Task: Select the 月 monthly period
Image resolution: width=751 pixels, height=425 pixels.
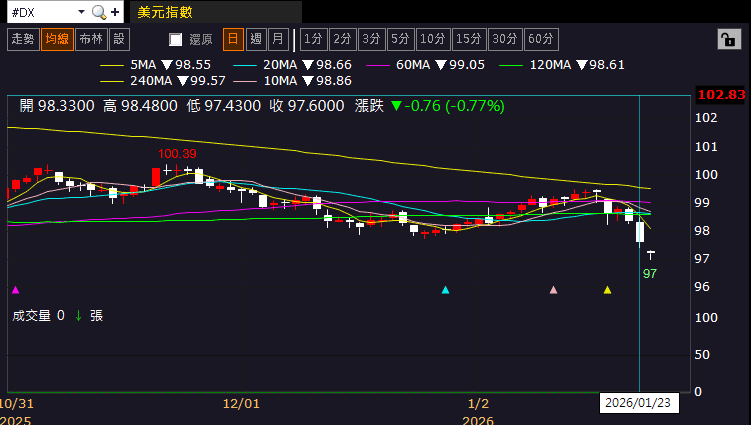Action: click(278, 39)
